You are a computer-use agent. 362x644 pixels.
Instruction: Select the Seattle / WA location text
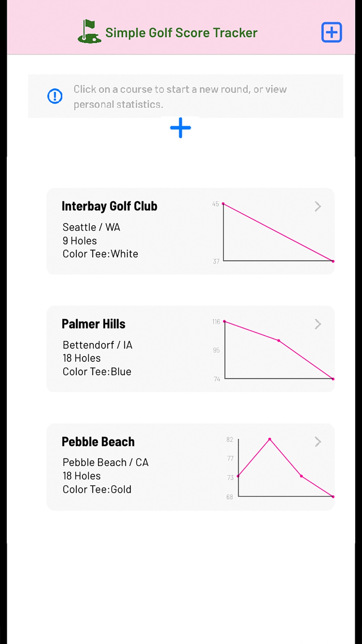click(x=91, y=227)
